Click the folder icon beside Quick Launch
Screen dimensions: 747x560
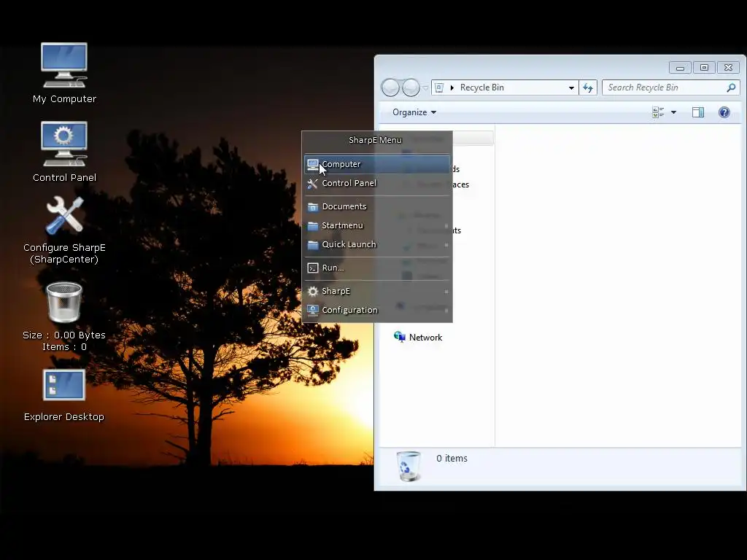click(x=312, y=245)
